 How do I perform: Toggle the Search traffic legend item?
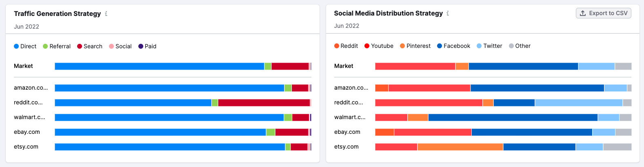pos(89,46)
